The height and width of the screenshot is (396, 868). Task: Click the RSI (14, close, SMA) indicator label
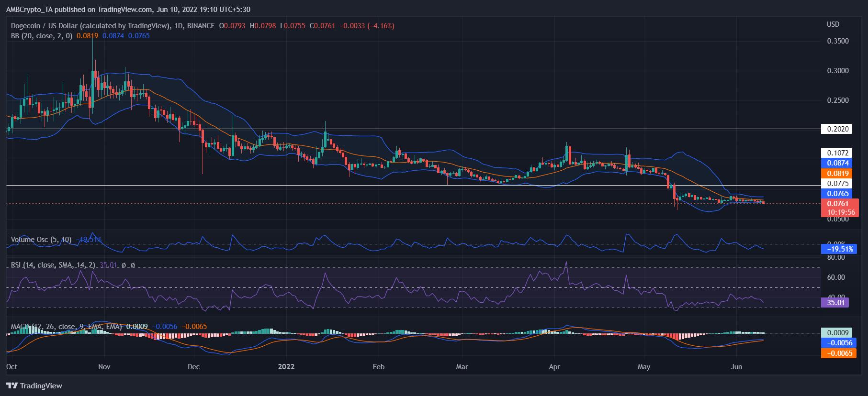click(x=54, y=264)
